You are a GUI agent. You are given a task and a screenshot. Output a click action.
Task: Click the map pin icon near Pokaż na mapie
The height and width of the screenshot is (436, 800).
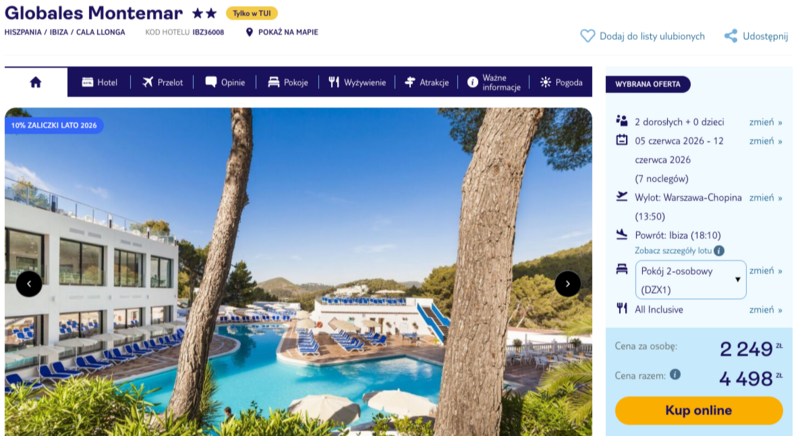coord(249,32)
